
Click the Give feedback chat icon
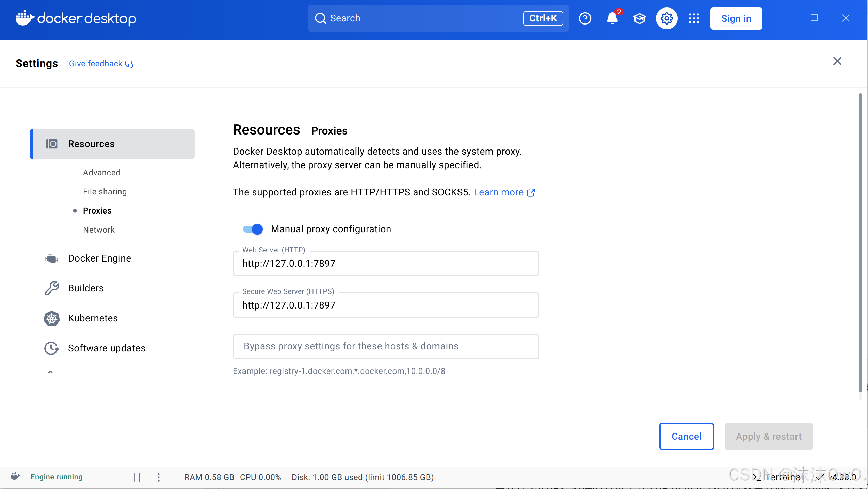tap(129, 64)
